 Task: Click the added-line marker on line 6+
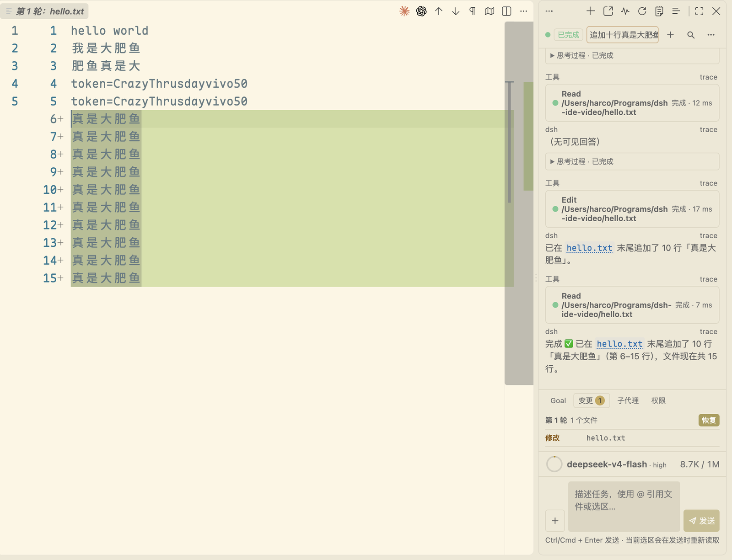(x=60, y=119)
